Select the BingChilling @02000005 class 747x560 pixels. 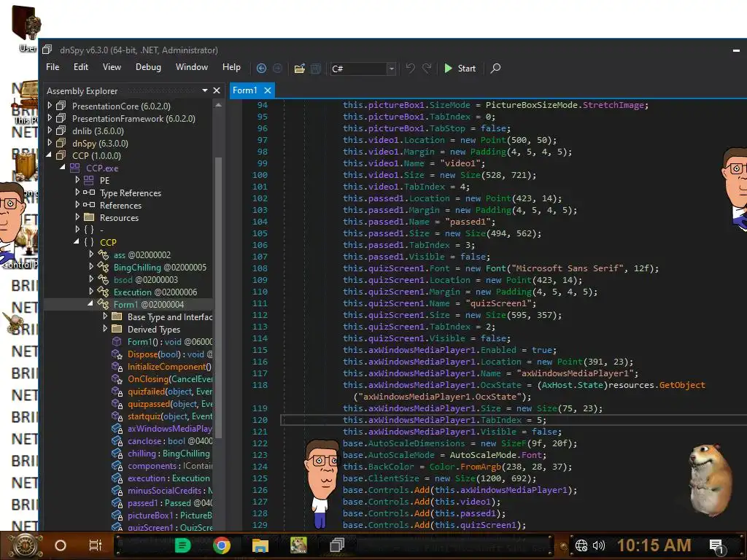coord(160,267)
